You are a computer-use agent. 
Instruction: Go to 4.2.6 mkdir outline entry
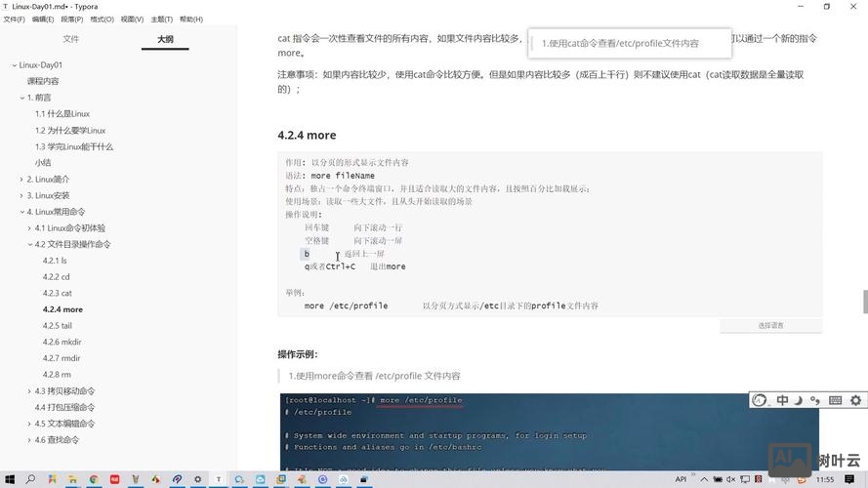(x=62, y=342)
